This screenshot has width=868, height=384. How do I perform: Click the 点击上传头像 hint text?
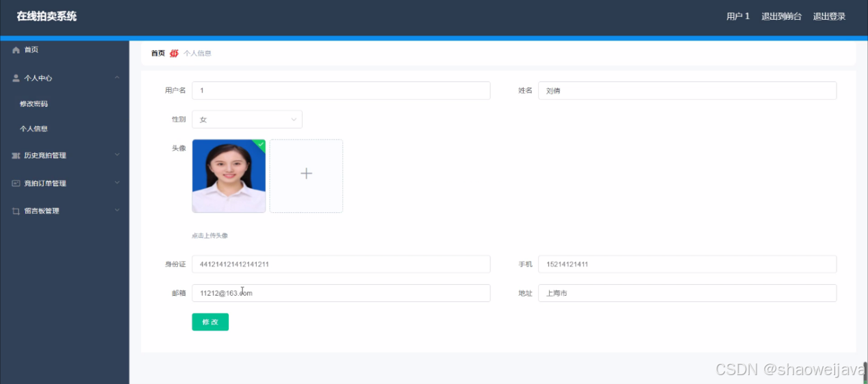pos(209,235)
